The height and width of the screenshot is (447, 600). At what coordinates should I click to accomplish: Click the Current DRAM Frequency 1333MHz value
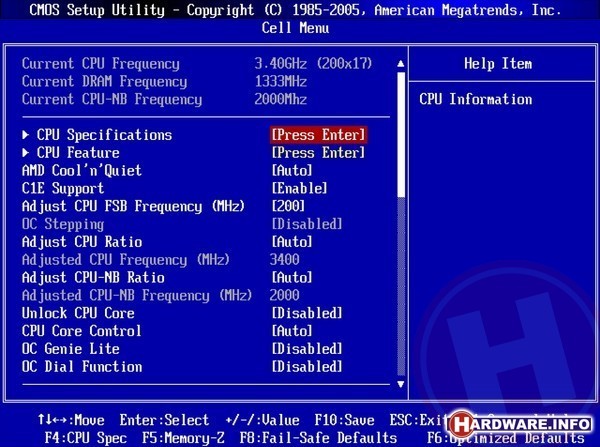[x=280, y=81]
